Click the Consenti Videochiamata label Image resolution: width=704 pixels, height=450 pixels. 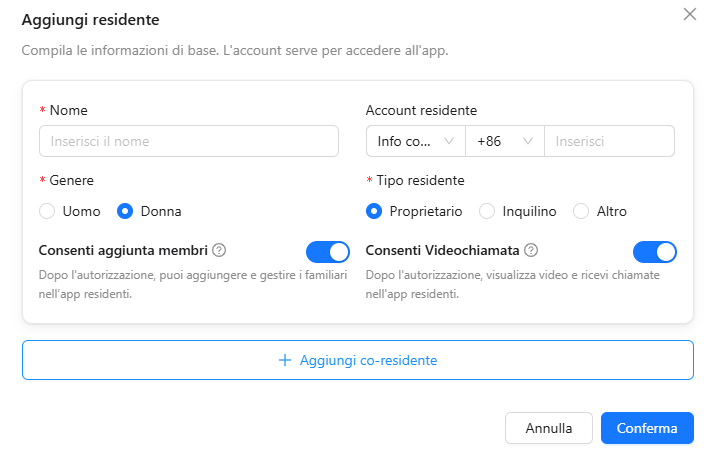coord(442,250)
